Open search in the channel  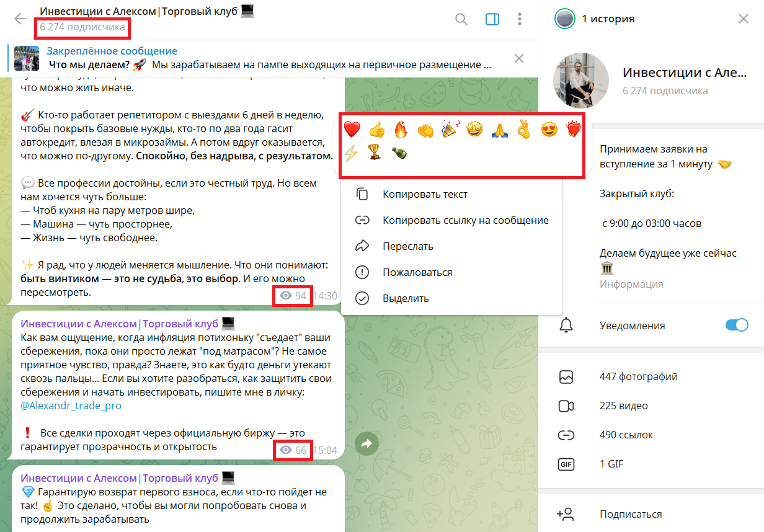click(461, 19)
